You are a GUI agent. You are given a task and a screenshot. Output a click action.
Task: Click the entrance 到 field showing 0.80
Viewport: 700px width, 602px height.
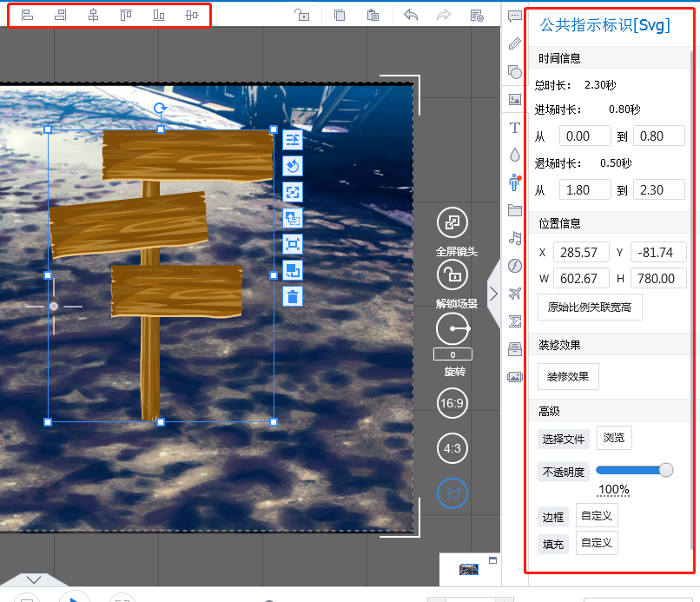tap(659, 136)
